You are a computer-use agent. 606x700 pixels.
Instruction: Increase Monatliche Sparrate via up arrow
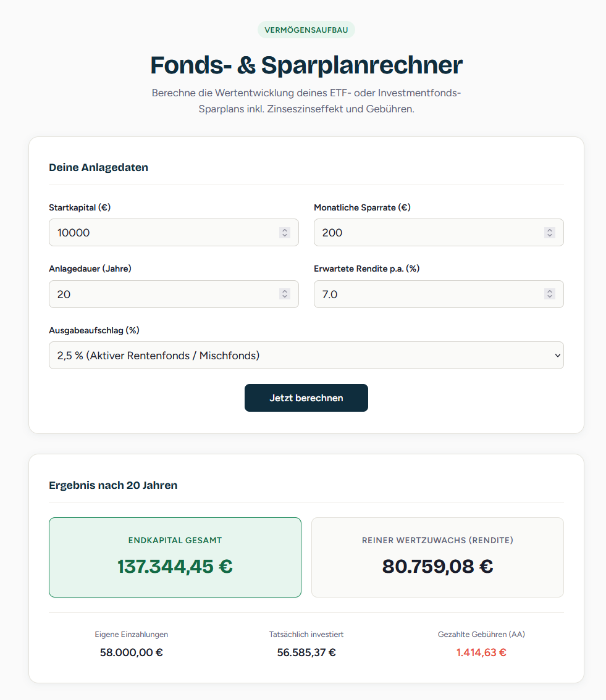[549, 230]
